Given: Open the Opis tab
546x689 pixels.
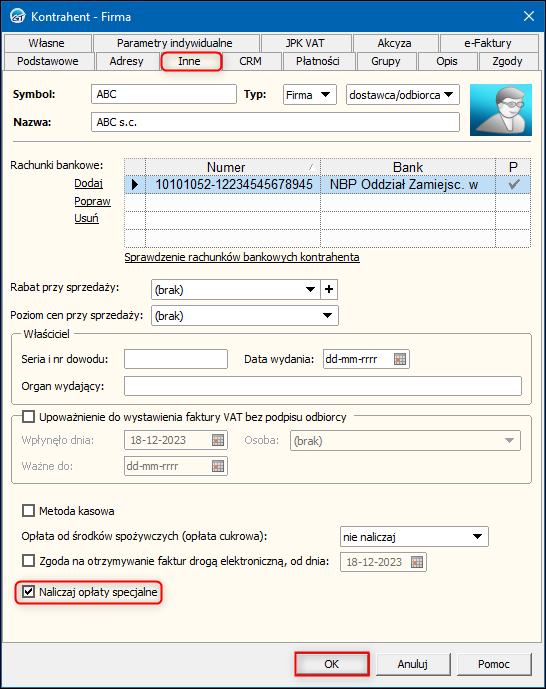Looking at the screenshot, I should click(x=447, y=61).
